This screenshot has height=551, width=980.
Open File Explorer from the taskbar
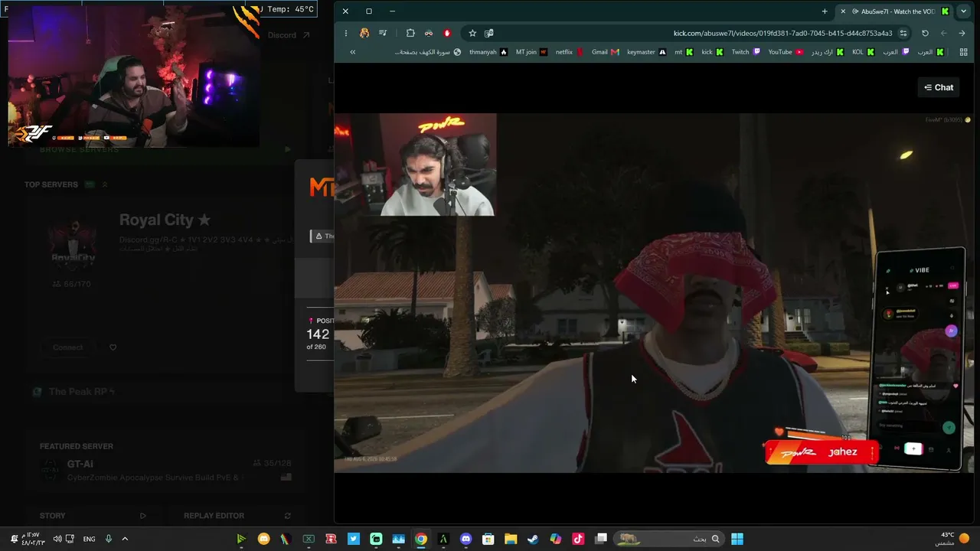click(511, 539)
